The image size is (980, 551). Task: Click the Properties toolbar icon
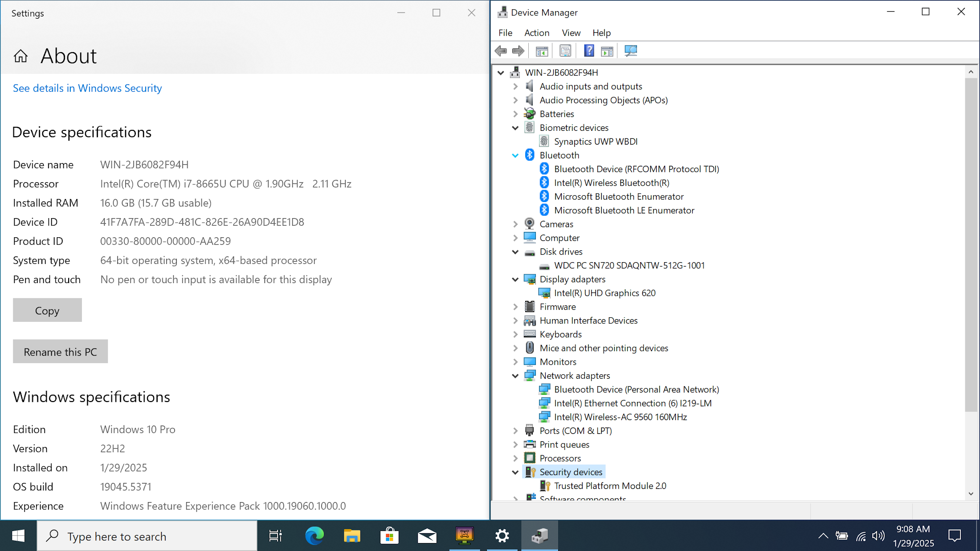565,51
